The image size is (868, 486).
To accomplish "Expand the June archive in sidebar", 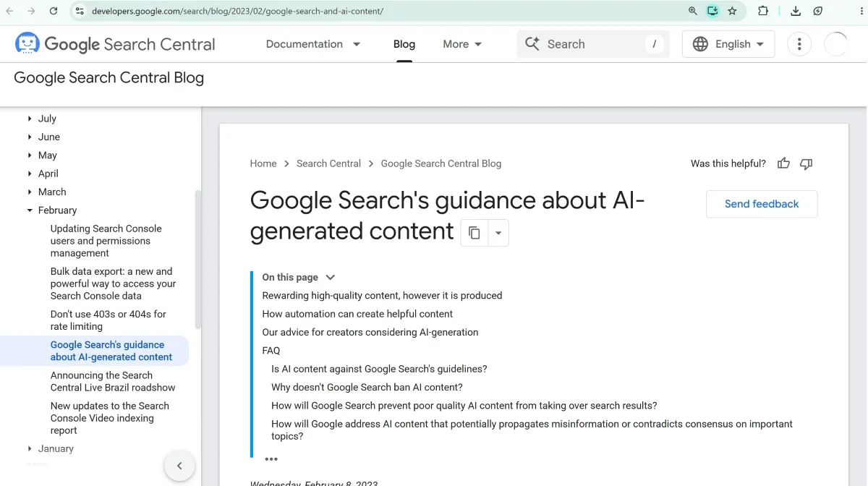I will click(x=30, y=137).
